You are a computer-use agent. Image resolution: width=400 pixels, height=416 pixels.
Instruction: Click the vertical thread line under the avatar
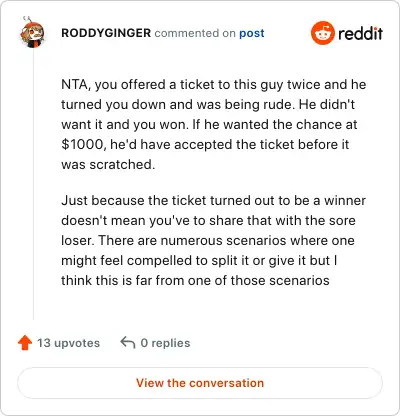coord(33,183)
